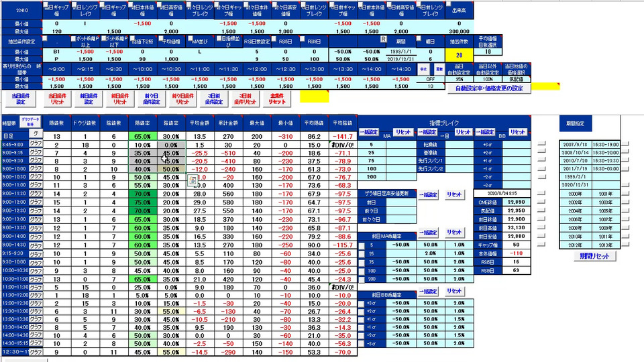Viewport: 644px width, 362px height.
Task: Toggle the 曜日 checkbox
Action: [419, 39]
